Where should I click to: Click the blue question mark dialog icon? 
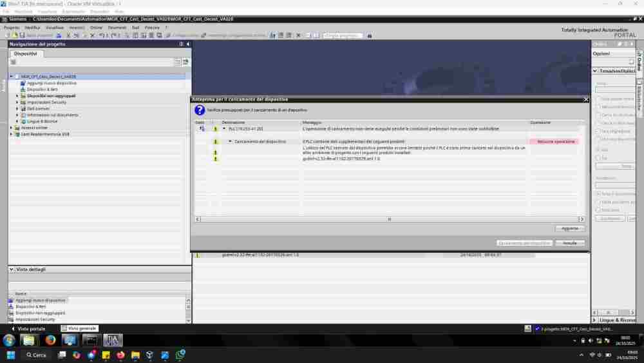point(200,110)
